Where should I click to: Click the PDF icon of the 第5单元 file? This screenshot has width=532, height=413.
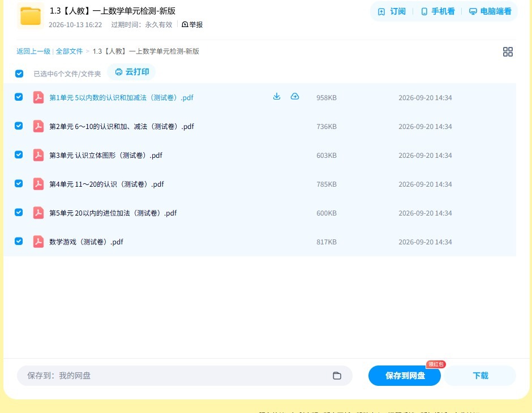[x=38, y=213]
